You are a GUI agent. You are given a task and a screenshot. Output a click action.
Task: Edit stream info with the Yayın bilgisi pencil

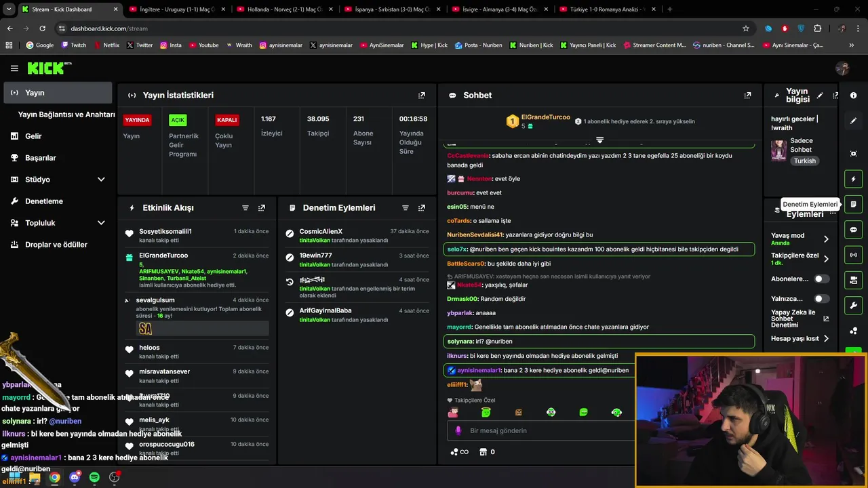[820, 96]
